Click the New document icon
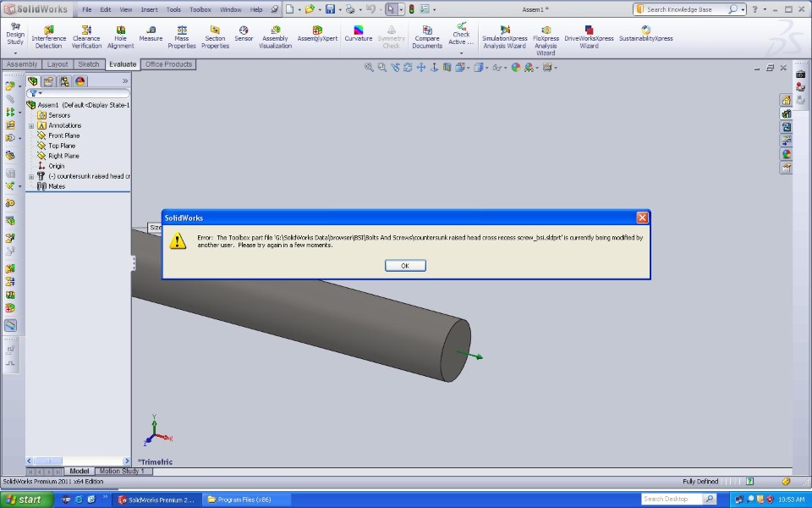Viewport: 812px width, 508px height. point(290,9)
